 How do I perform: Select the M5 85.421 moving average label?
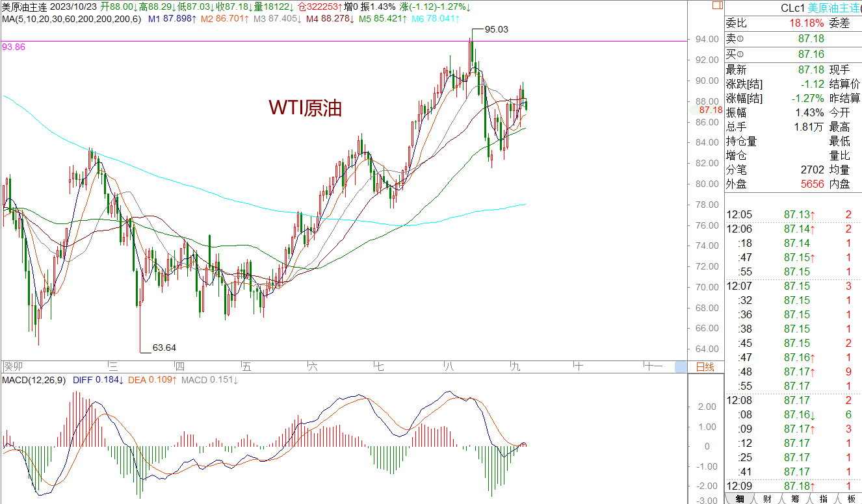tap(382, 19)
